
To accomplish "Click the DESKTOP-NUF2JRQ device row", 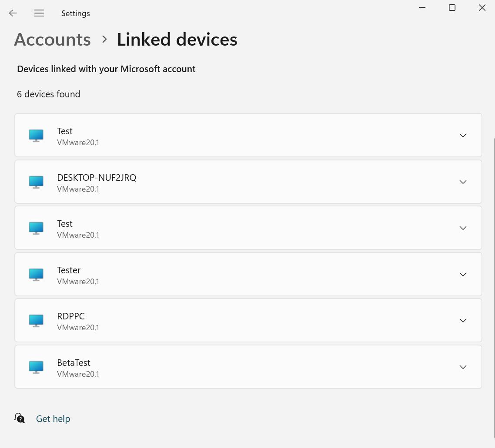I will 248,182.
